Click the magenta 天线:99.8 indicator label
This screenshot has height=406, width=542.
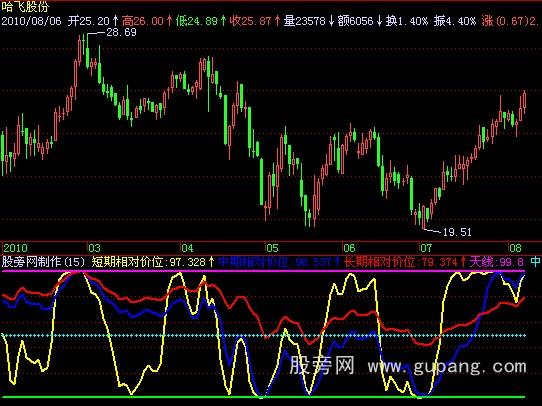(496, 262)
